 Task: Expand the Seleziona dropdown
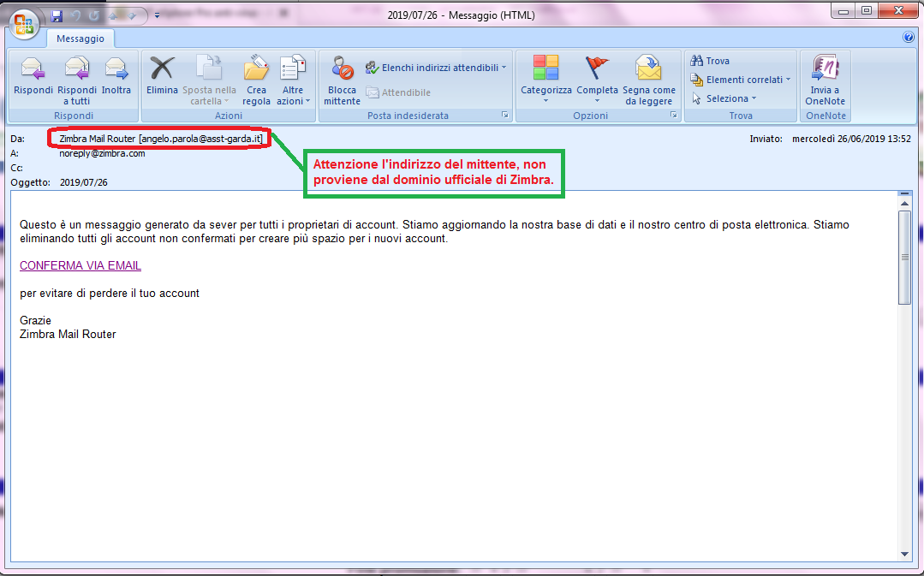(724, 98)
